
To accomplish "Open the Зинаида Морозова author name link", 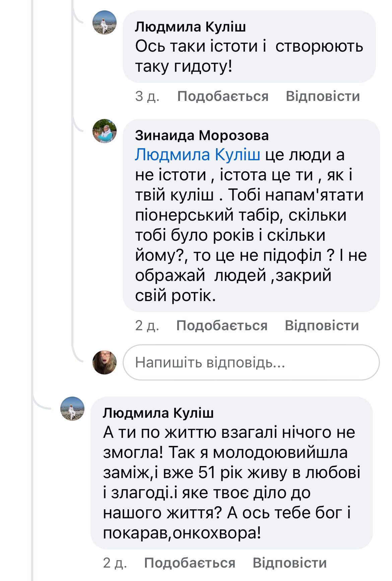I will tap(202, 135).
